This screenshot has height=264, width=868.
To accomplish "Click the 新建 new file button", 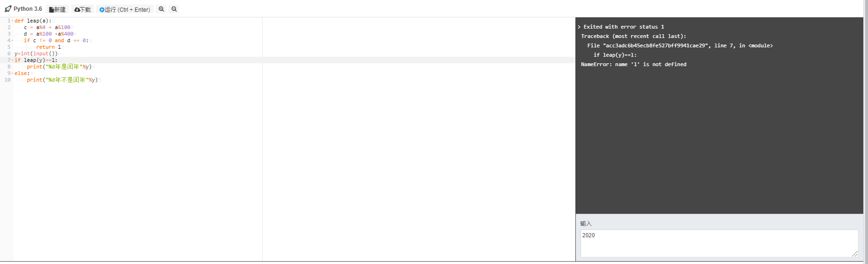I will tap(58, 9).
